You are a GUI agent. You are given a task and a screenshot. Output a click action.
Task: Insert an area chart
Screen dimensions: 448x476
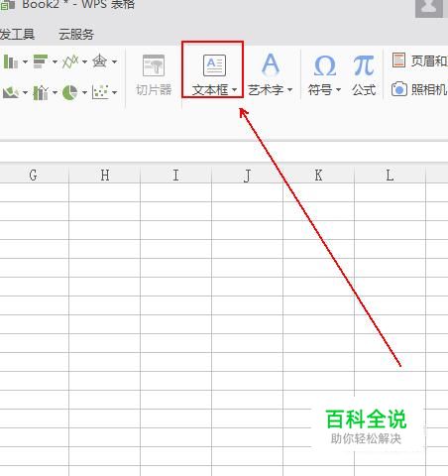[10, 92]
